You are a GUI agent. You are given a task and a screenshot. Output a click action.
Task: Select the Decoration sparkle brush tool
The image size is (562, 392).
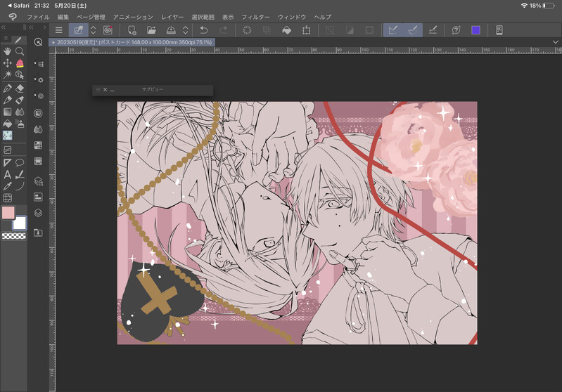[7, 136]
